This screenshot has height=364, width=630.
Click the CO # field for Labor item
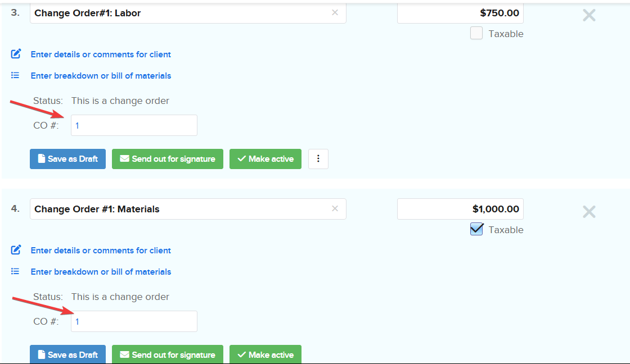pos(134,125)
